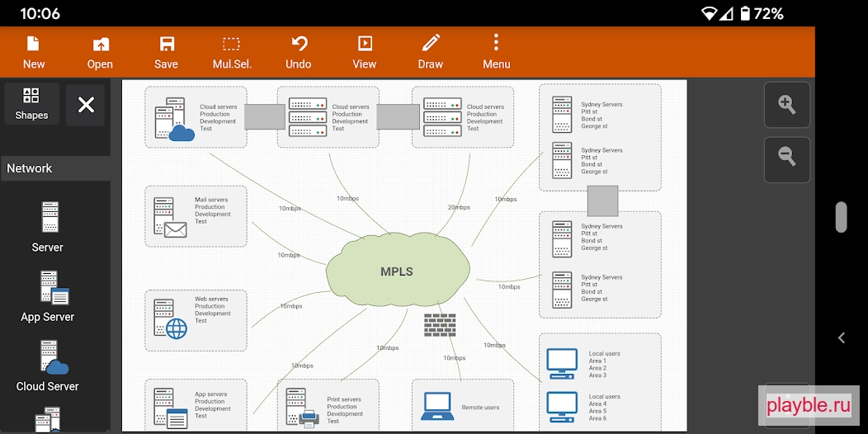Select gray connector between Sydney server groups
Screen dimensions: 868x434
point(602,201)
